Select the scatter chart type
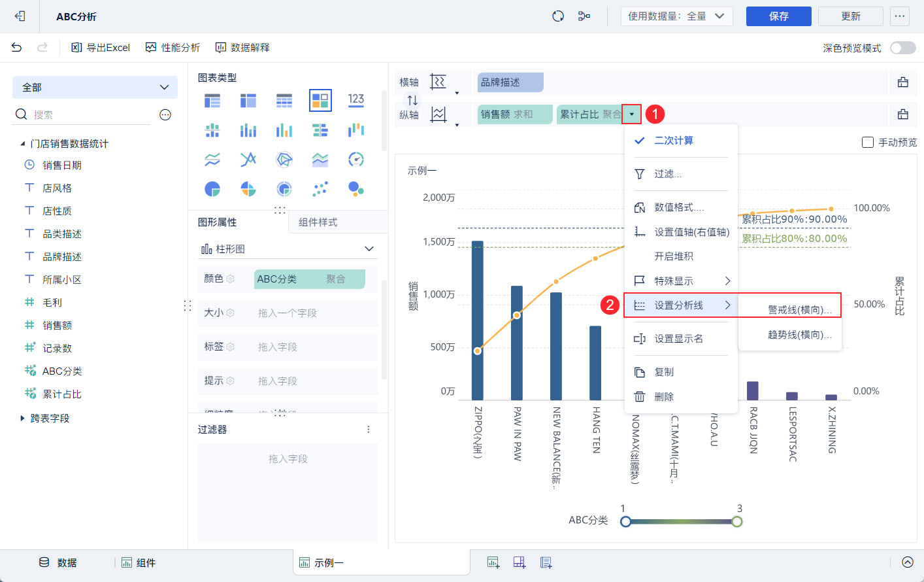 pos(320,189)
